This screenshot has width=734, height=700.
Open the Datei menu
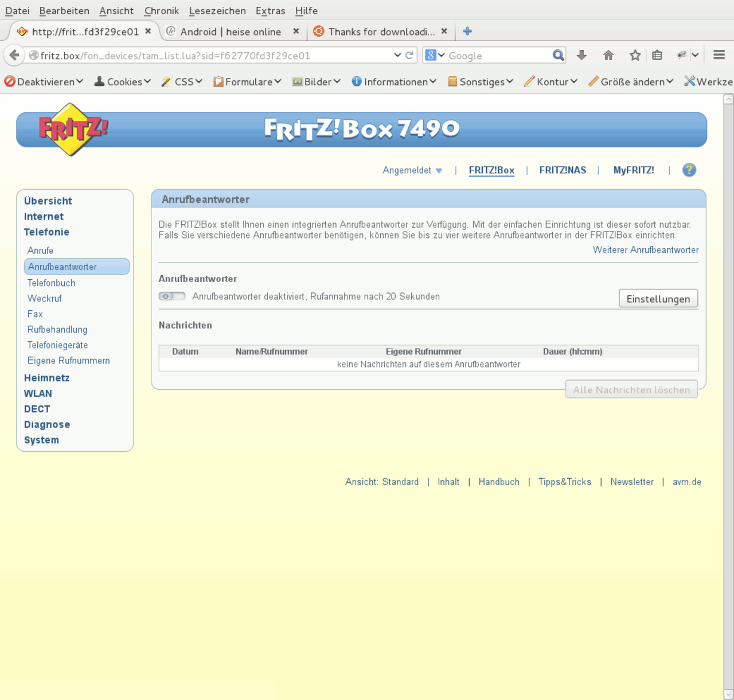coord(17,10)
